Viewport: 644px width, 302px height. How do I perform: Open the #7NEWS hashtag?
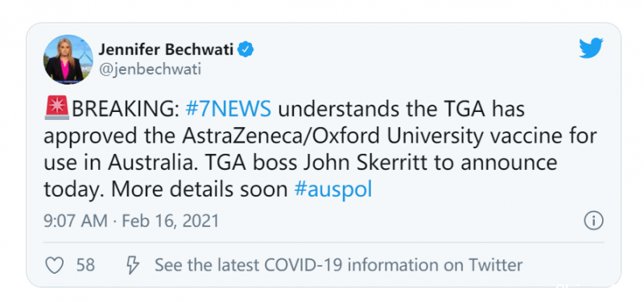click(229, 110)
